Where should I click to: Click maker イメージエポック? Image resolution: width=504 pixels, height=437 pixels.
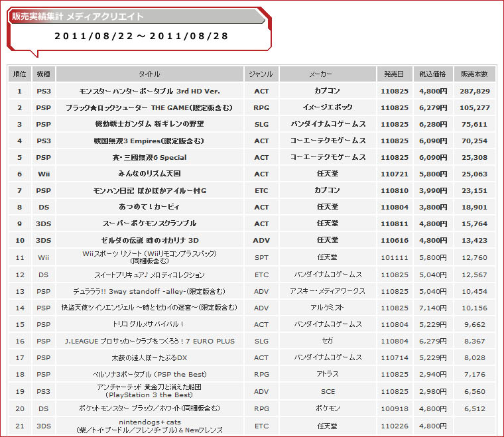tap(328, 107)
